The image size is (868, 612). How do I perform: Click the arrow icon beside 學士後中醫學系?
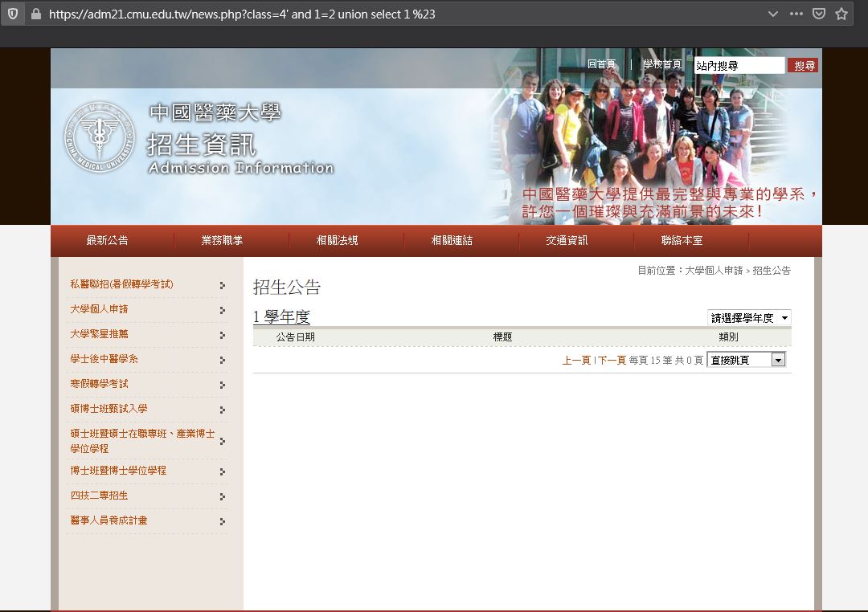(223, 360)
